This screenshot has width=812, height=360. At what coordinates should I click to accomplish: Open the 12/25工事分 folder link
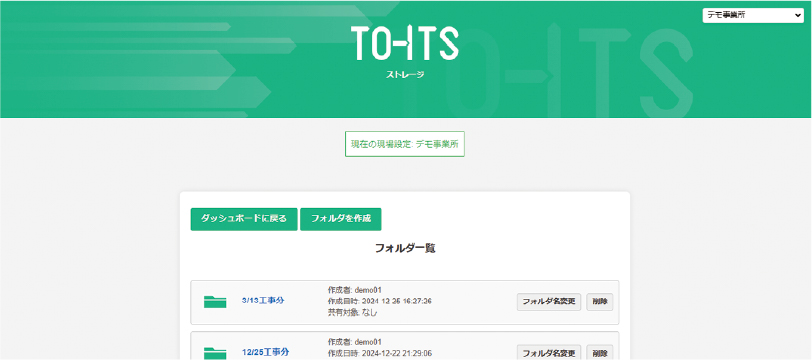coord(265,352)
